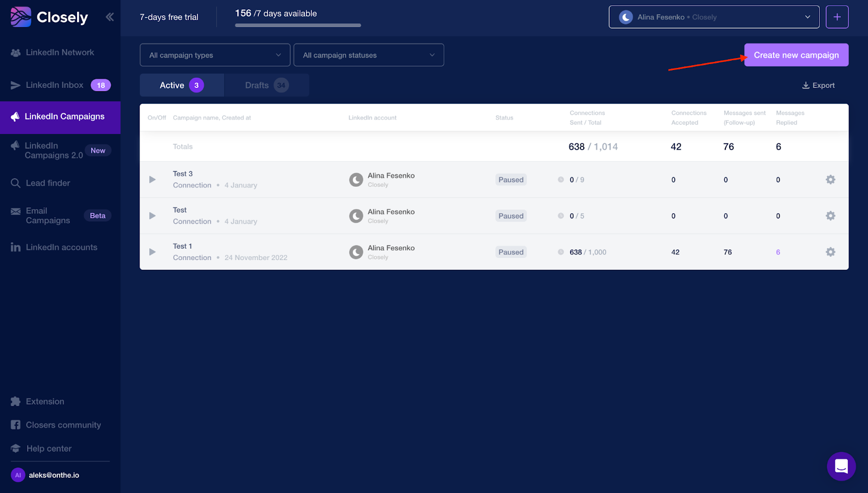Screen dimensions: 868x493
Task: Switch to the Drafts tab
Action: click(267, 85)
